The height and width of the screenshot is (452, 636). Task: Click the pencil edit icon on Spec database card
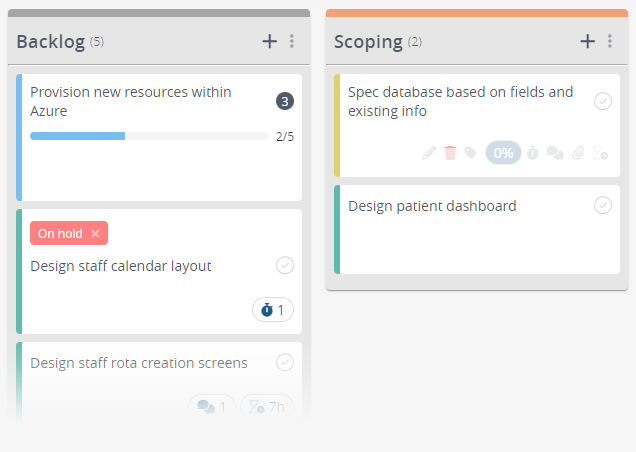[x=429, y=153]
